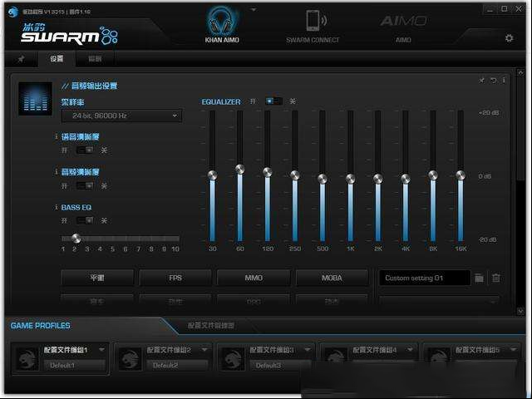Switch to the second tab next to settings

95,59
